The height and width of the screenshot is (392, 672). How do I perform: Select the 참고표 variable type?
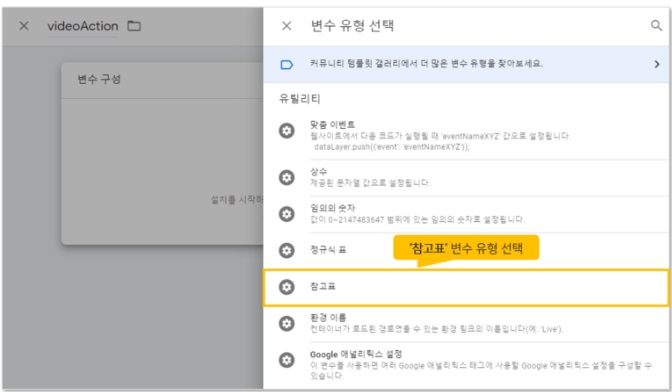pyautogui.click(x=466, y=287)
